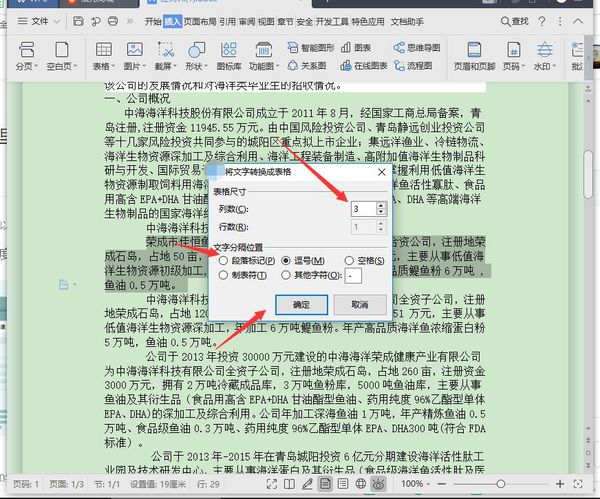Insert a picture with 图片 icon
This screenshot has height=499, width=600.
coord(134,56)
